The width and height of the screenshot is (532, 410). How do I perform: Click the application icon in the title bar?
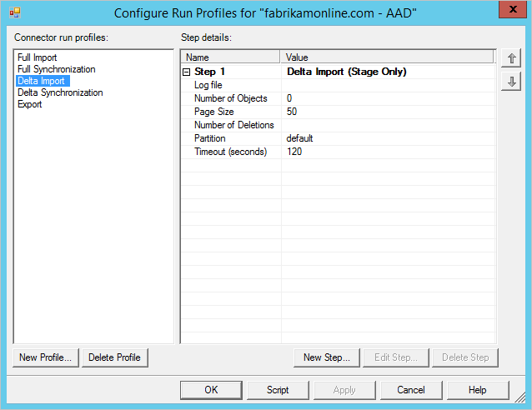[x=15, y=12]
